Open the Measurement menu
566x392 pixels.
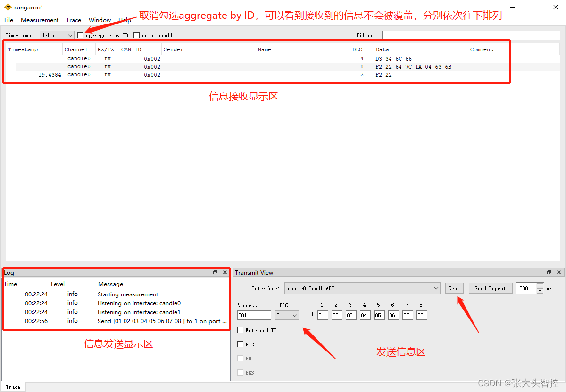pos(40,20)
